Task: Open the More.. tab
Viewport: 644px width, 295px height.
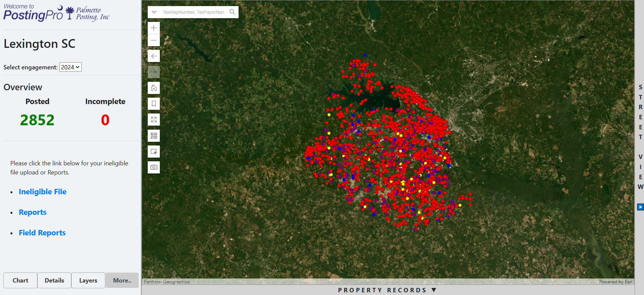Action: coord(122,280)
